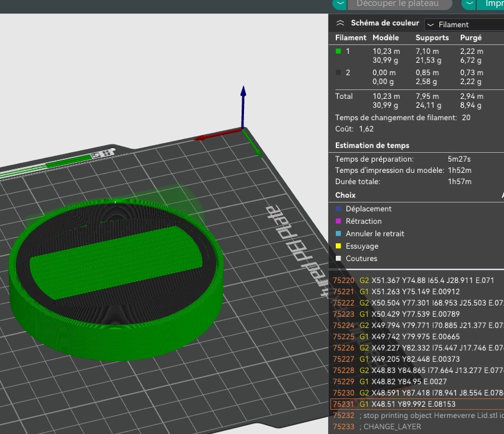Click the Imprimer button
This screenshot has height=434, width=504.
[x=493, y=4]
